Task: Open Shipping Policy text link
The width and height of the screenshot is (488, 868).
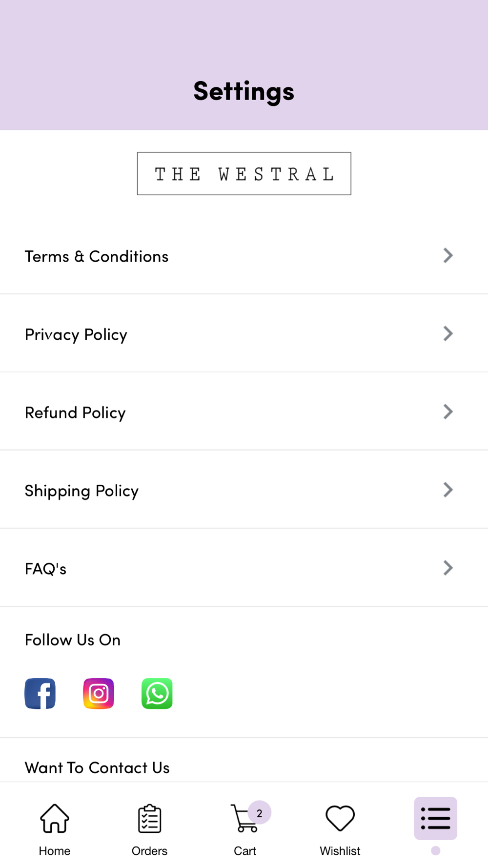Action: tap(82, 491)
